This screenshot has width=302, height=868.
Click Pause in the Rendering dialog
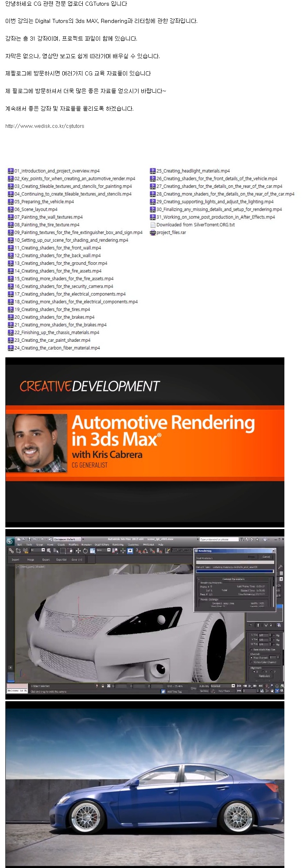(x=252, y=557)
